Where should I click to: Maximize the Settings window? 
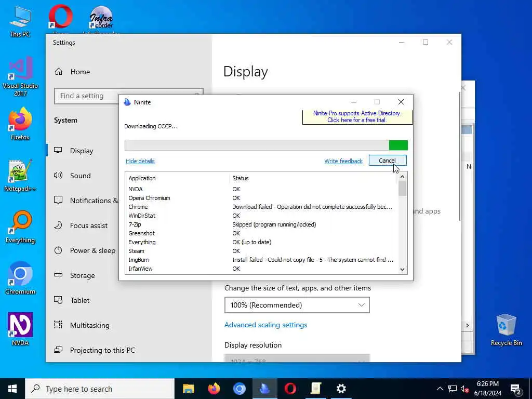click(425, 43)
